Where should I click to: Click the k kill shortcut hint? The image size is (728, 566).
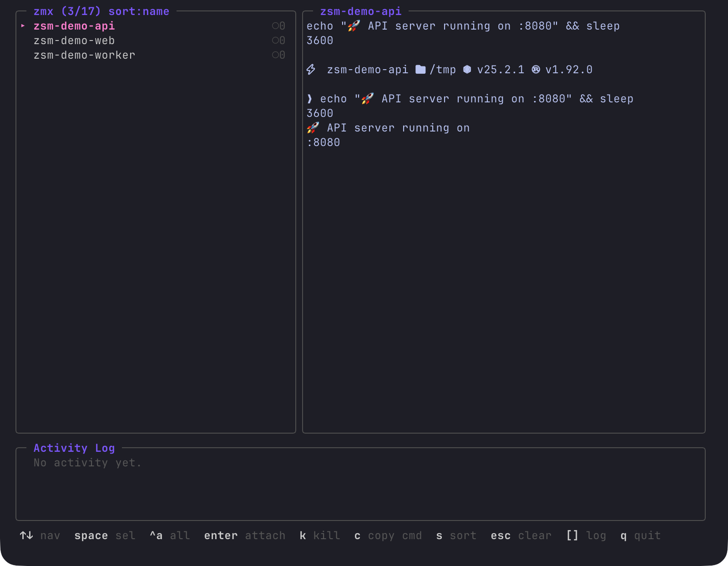coord(320,536)
